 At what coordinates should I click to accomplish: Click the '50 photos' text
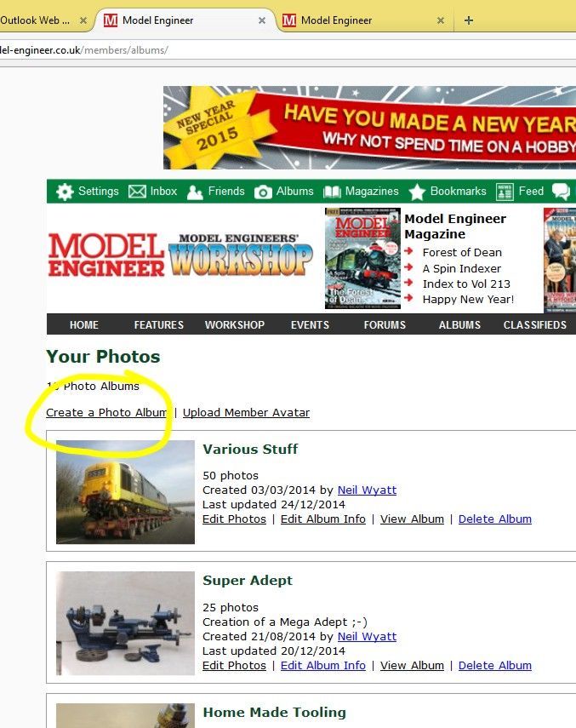pyautogui.click(x=231, y=475)
